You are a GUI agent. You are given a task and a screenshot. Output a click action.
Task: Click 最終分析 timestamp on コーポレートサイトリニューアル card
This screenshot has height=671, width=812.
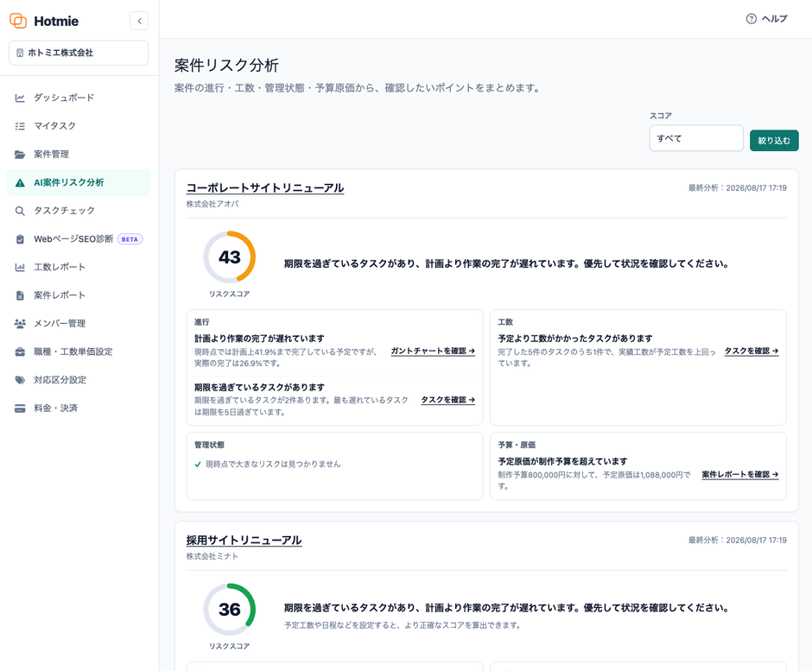738,188
